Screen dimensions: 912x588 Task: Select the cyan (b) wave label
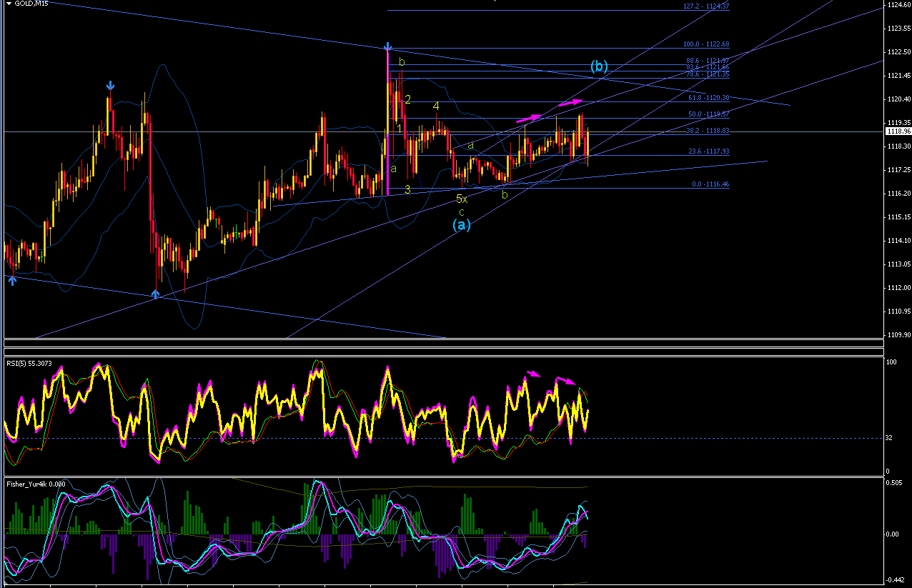pyautogui.click(x=599, y=67)
